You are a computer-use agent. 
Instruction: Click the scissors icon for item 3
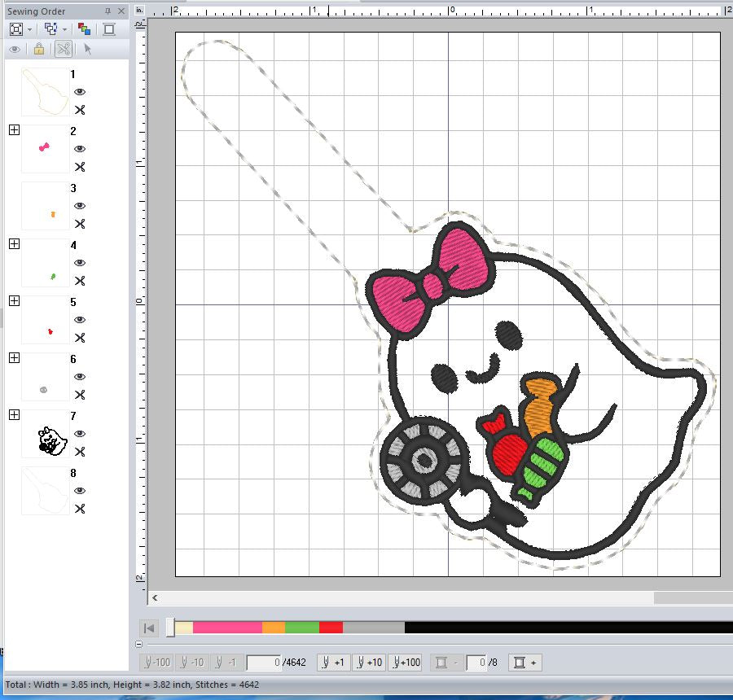80,224
